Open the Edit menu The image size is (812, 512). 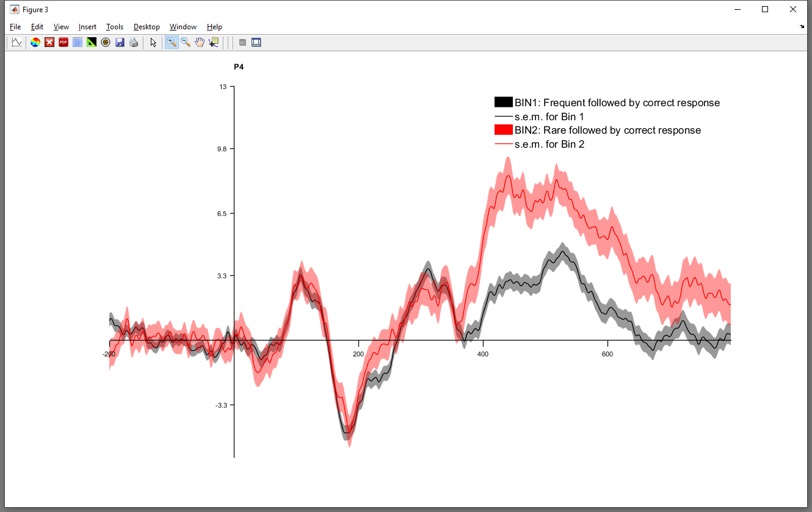pos(37,27)
